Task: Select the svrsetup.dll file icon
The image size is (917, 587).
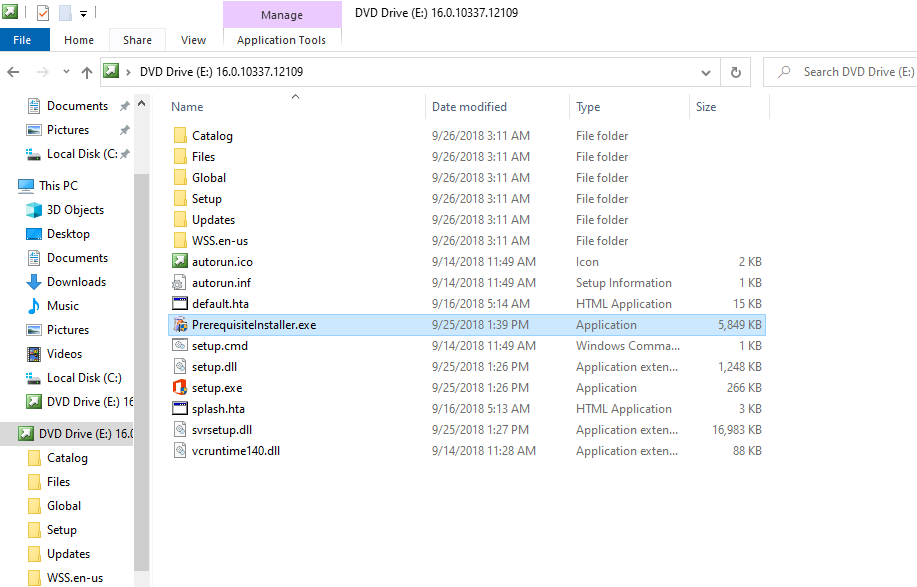Action: click(x=180, y=430)
